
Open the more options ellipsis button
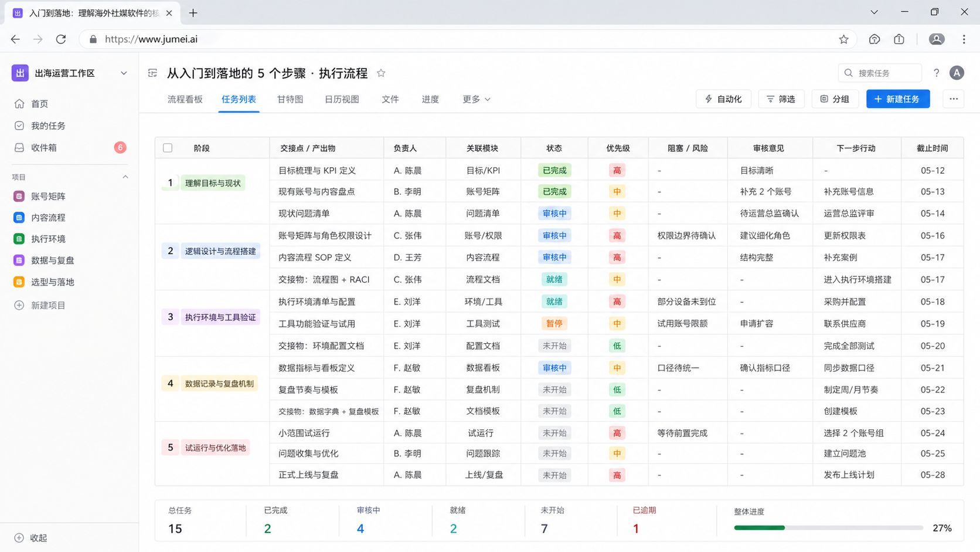954,99
